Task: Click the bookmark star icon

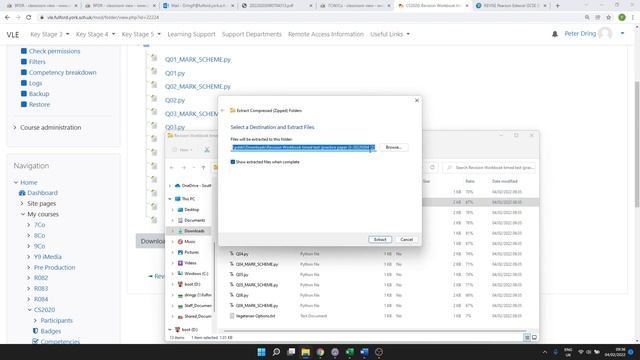Action: point(609,18)
